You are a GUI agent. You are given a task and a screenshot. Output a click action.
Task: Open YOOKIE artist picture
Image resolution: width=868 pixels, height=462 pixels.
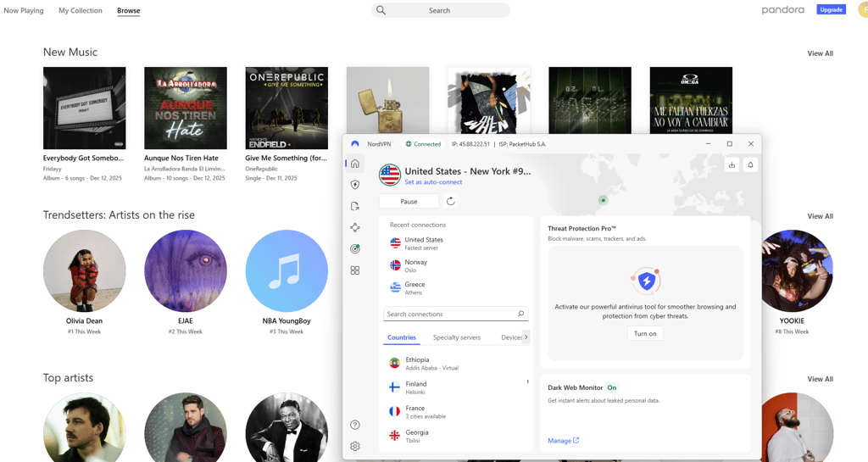pyautogui.click(x=797, y=271)
